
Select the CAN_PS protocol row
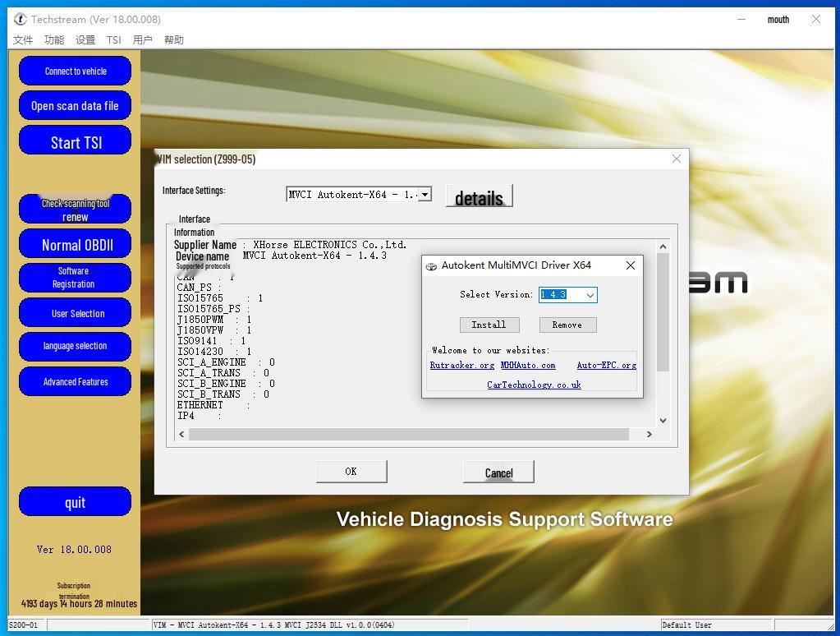coord(200,288)
